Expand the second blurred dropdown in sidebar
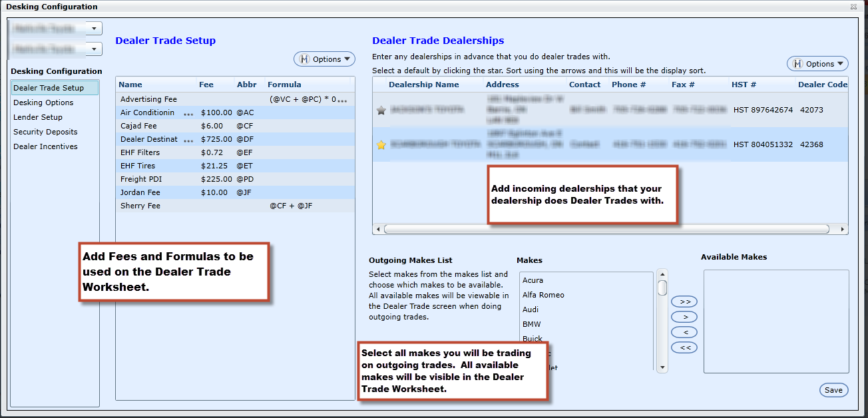868x418 pixels. tap(95, 49)
